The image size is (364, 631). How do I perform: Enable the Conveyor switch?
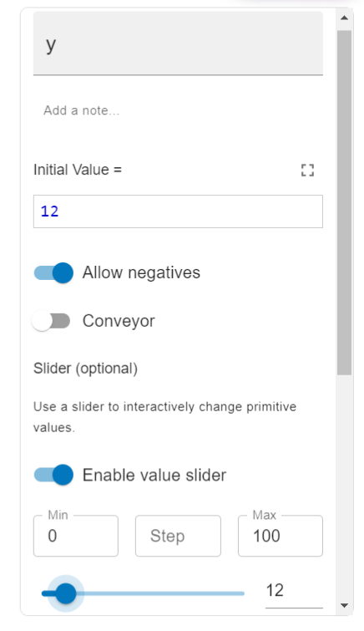click(x=52, y=321)
